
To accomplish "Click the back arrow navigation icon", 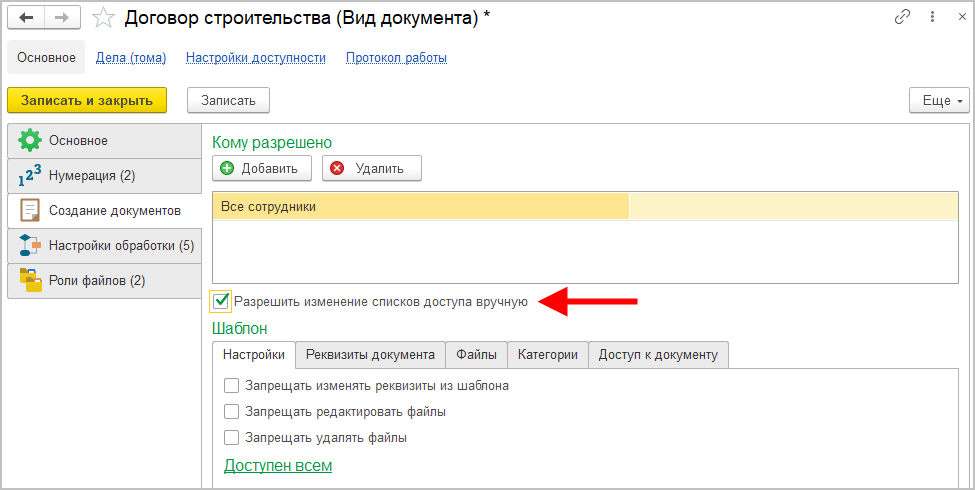I will (26, 18).
